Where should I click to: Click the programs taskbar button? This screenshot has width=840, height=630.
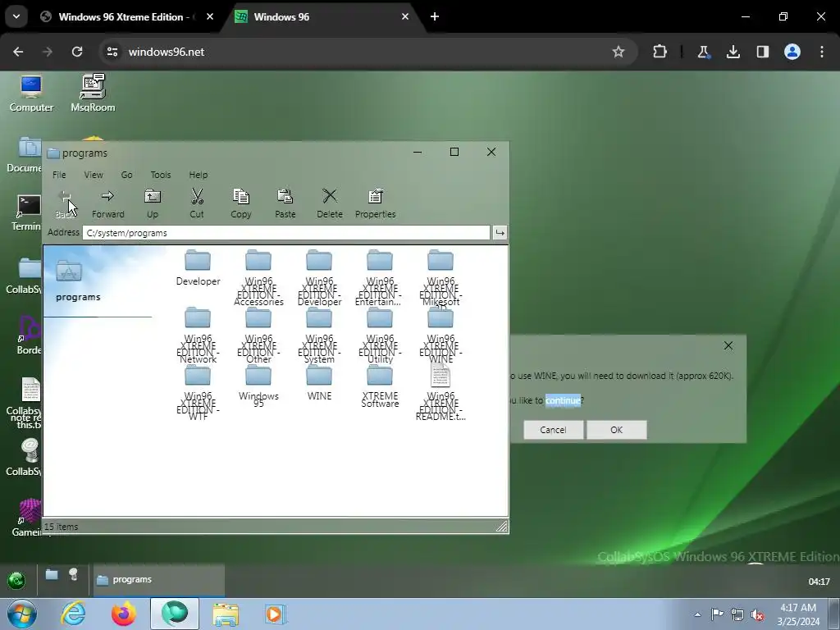click(x=158, y=580)
